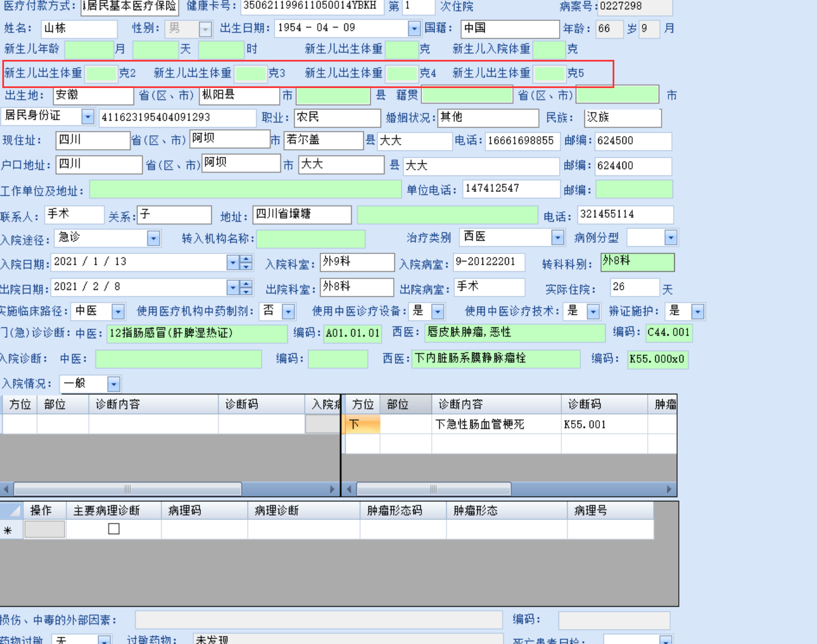817x644 pixels.
Task: Open the 使用医疗机构中药制剂 dropdown
Action: tap(288, 311)
